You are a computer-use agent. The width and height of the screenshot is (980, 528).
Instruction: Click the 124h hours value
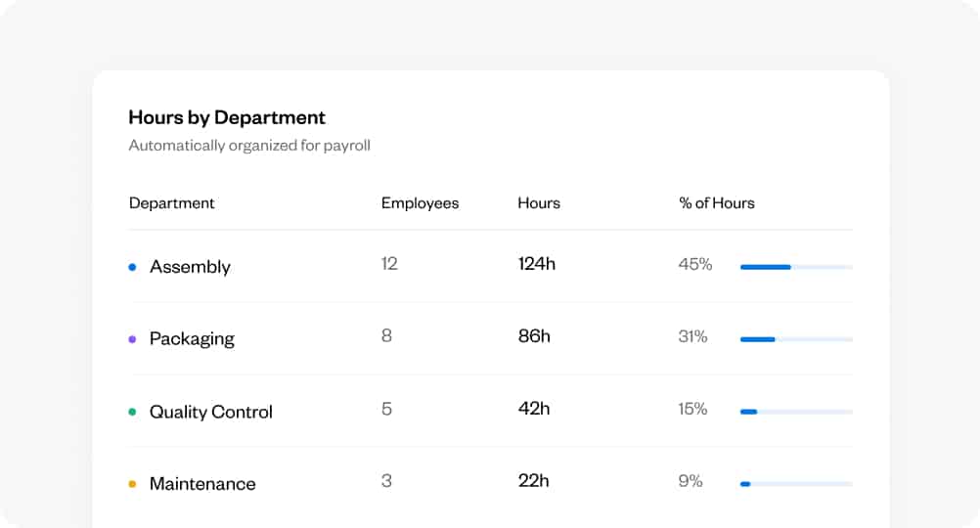pos(536,264)
